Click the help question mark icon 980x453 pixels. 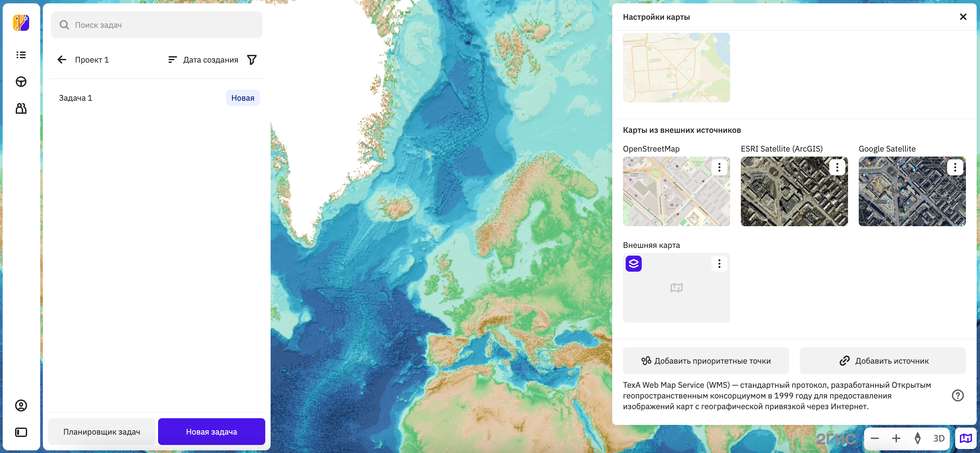pyautogui.click(x=958, y=395)
